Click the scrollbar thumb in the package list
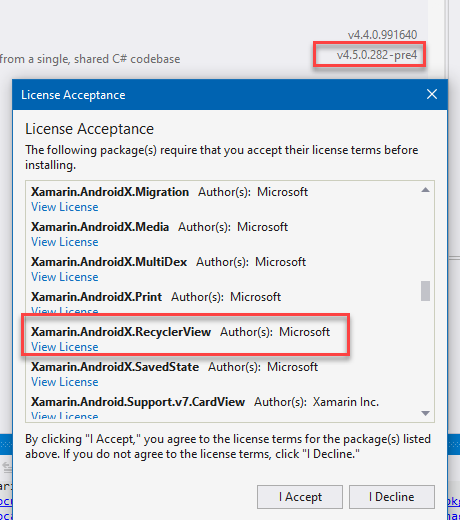Viewport: 460px width, 520px height. [425, 291]
